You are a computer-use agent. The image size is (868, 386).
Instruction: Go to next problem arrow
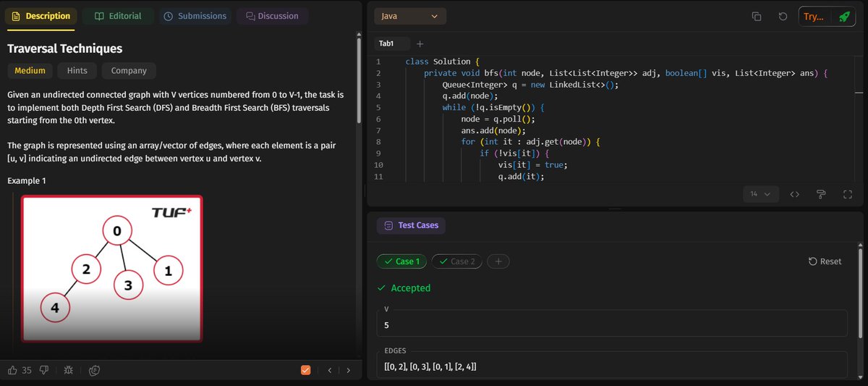click(x=348, y=370)
